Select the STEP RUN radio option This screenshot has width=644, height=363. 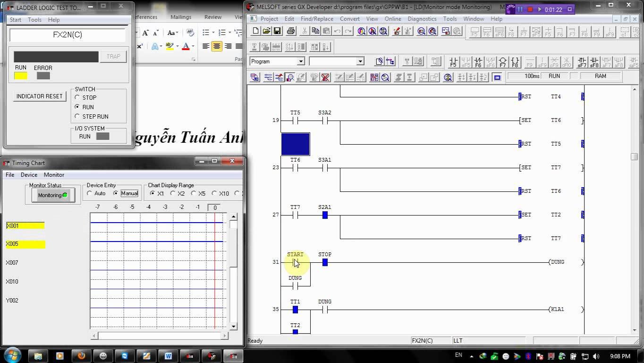[77, 116]
